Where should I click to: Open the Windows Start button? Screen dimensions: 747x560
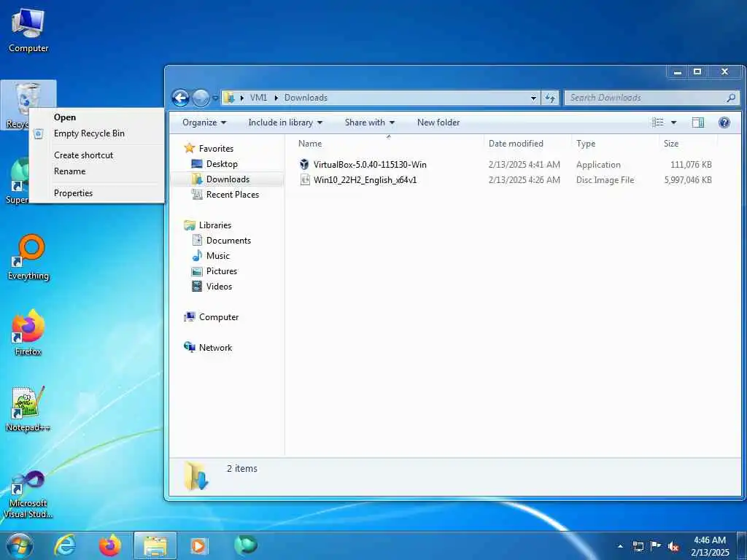(20, 545)
